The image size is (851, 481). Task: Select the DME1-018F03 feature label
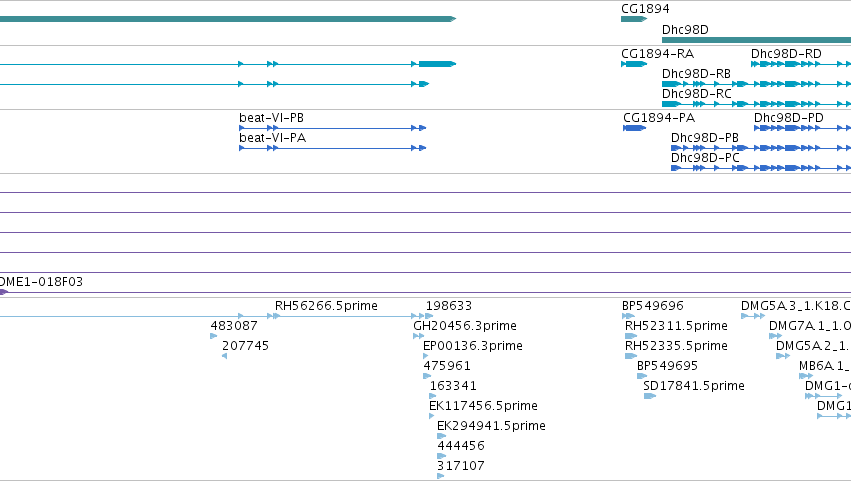41,282
